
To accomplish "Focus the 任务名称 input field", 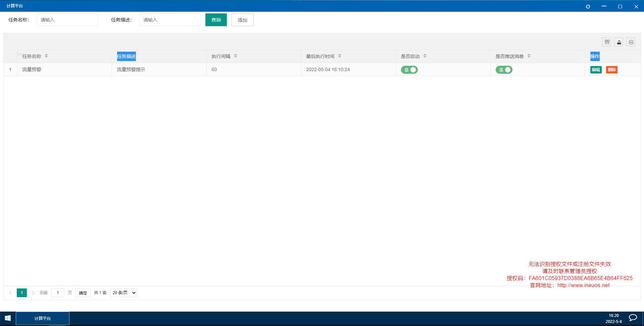I will coord(67,20).
